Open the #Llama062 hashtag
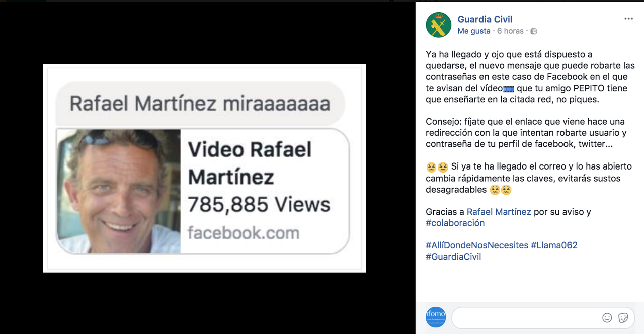The image size is (644, 334). [x=554, y=245]
